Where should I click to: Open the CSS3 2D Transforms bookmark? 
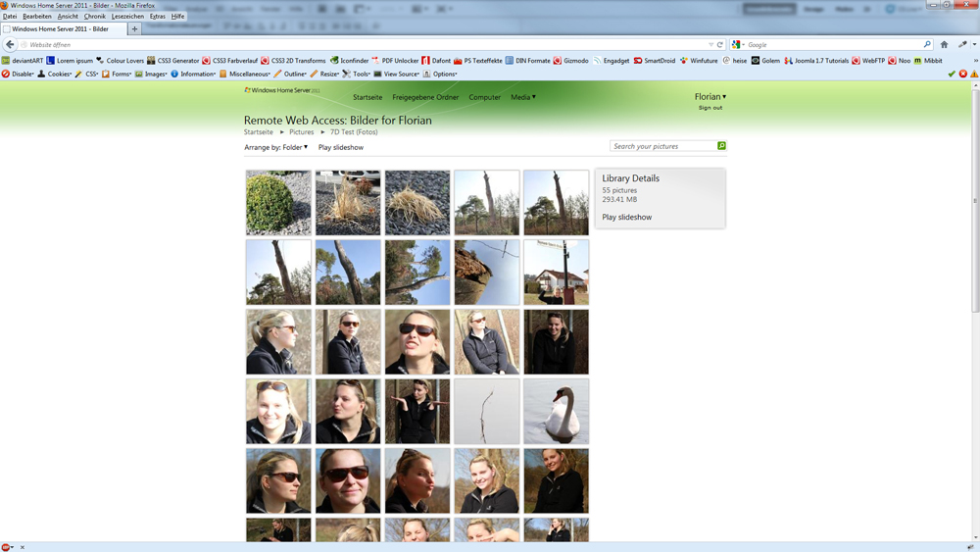(293, 61)
